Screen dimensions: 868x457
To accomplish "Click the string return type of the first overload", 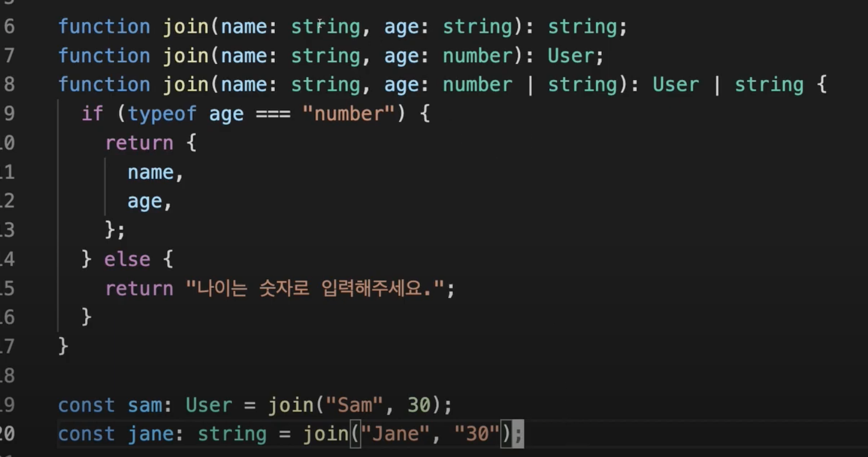I will pyautogui.click(x=583, y=26).
